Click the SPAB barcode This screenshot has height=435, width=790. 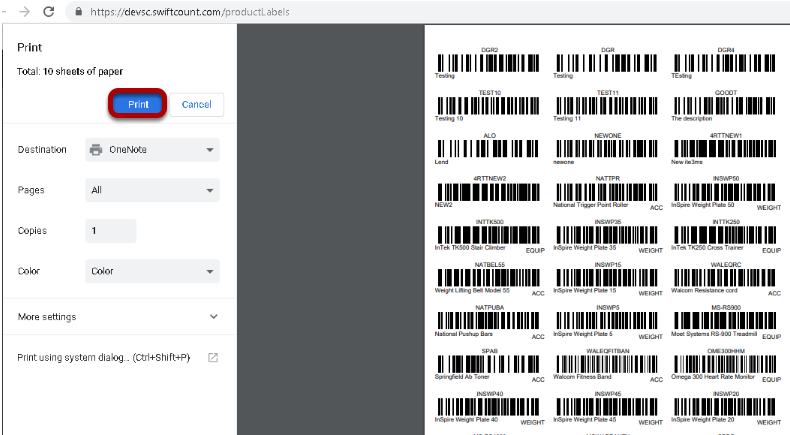point(488,364)
